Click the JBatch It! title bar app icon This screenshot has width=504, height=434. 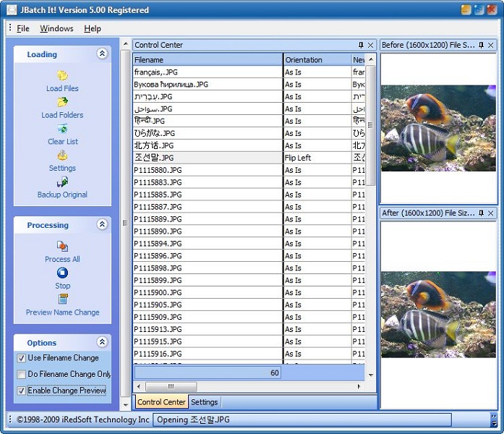click(x=12, y=10)
